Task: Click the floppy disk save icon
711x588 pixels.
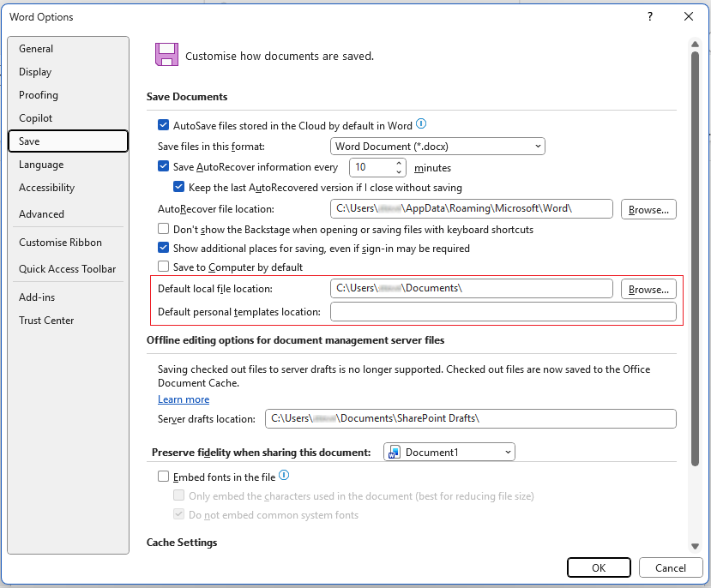Action: (x=167, y=54)
